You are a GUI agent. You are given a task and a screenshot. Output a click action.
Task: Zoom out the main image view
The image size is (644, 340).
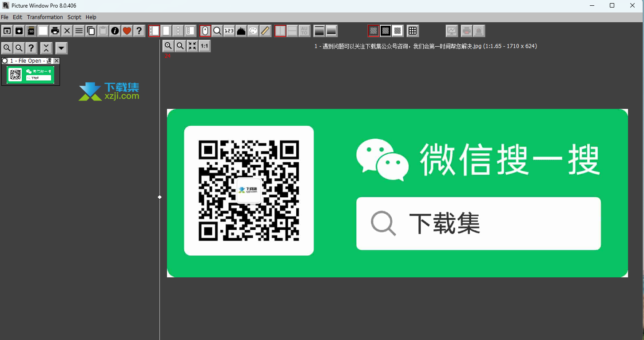tap(180, 46)
